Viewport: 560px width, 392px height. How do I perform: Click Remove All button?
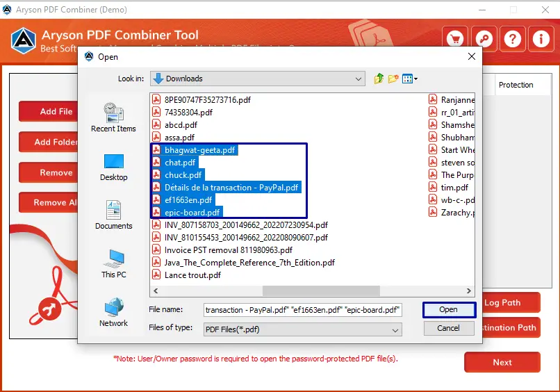point(49,203)
